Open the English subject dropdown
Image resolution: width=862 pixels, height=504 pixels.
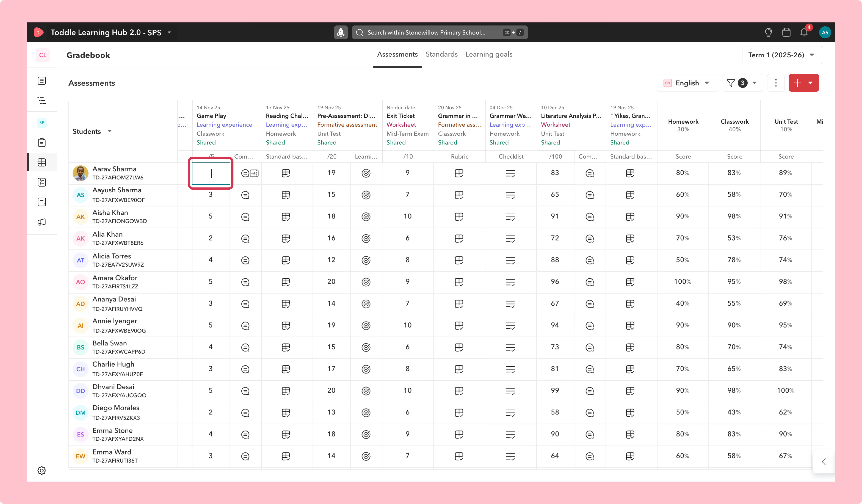687,83
